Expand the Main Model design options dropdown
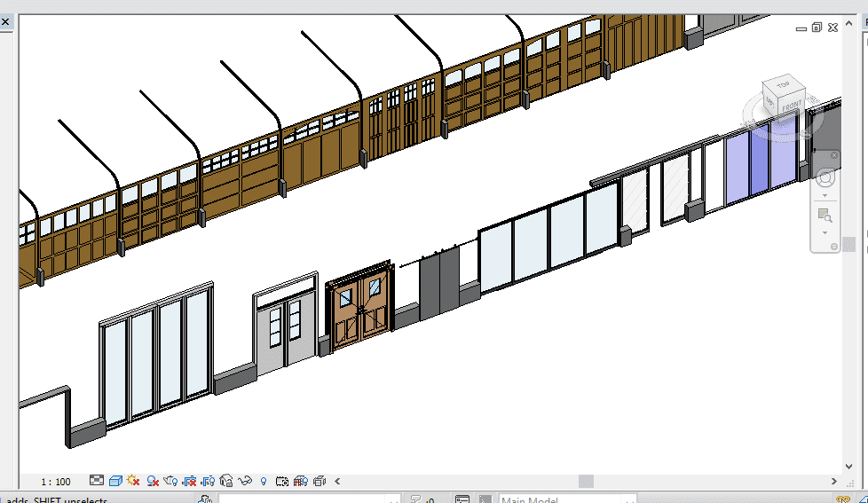The width and height of the screenshot is (868, 503). tap(630, 500)
